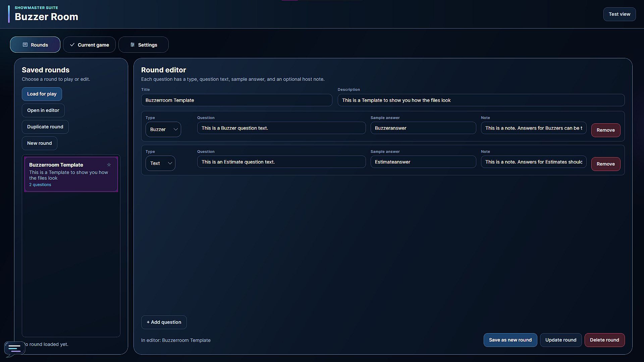Image resolution: width=644 pixels, height=362 pixels.
Task: Click the Test view button
Action: pyautogui.click(x=620, y=14)
